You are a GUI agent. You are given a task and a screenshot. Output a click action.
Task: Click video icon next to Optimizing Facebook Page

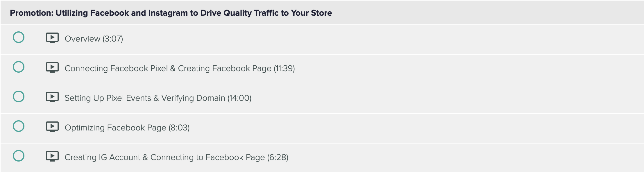pyautogui.click(x=52, y=127)
